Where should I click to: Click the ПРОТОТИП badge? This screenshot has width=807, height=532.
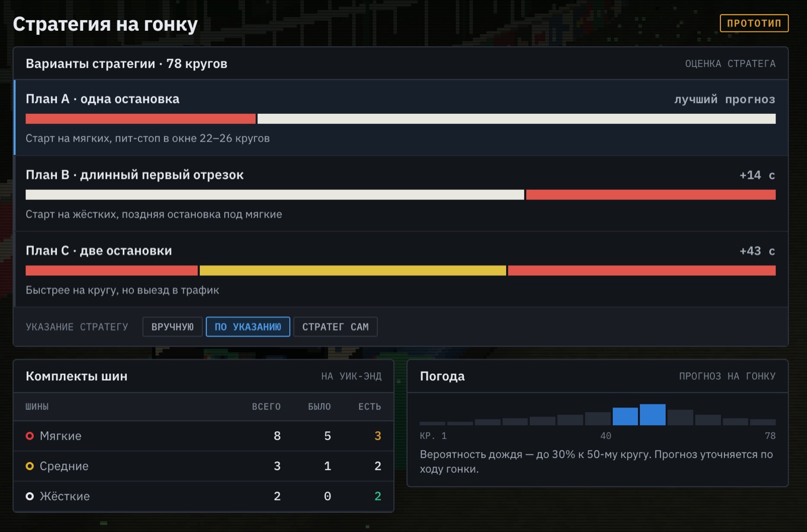[754, 23]
